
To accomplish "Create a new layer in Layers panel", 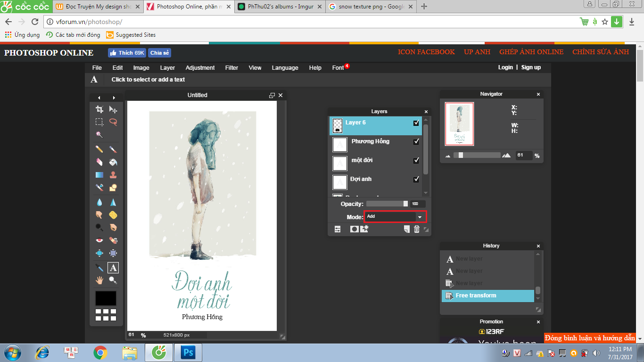I will point(406,229).
